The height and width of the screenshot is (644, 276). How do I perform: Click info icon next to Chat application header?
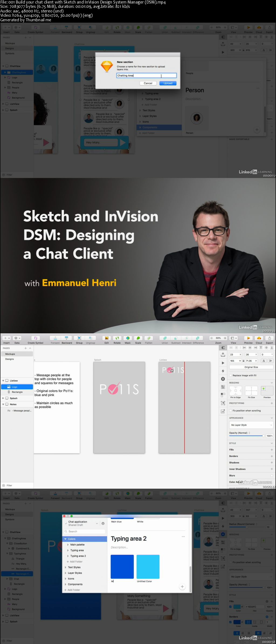(x=103, y=523)
